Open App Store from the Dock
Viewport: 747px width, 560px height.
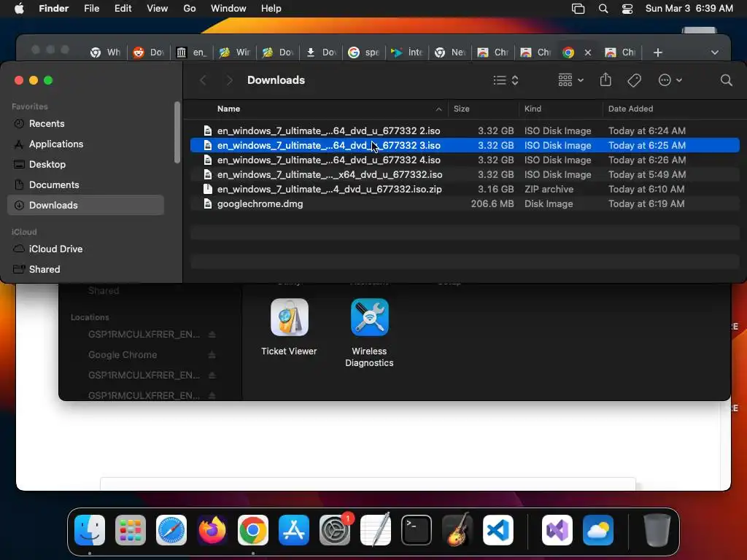point(294,530)
